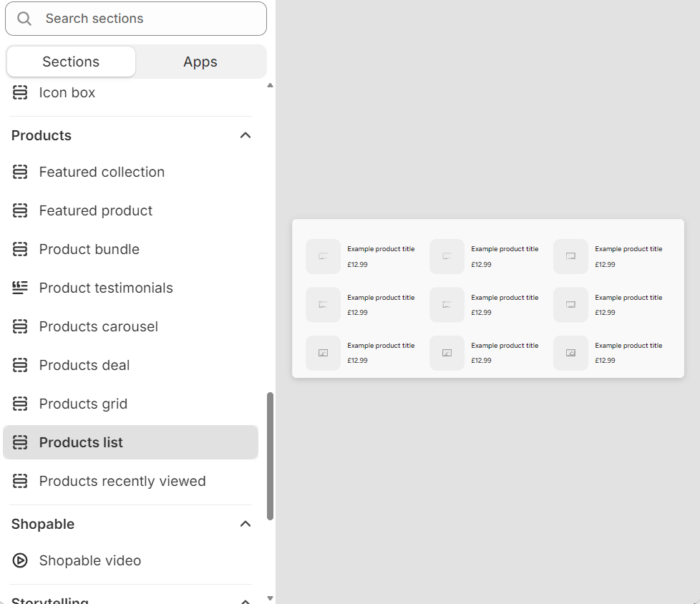The image size is (700, 604).
Task: Click the Product testimonials icon
Action: [19, 288]
